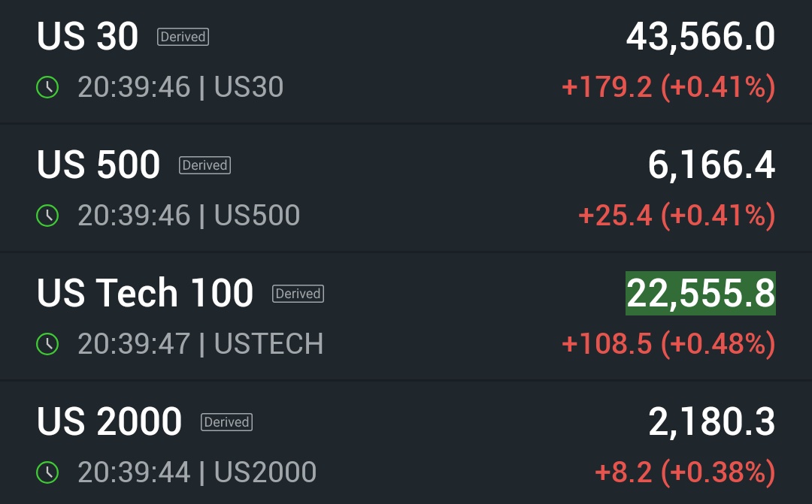This screenshot has height=504, width=812.
Task: Select the US 500 price 6,166.4
Action: [x=711, y=165]
